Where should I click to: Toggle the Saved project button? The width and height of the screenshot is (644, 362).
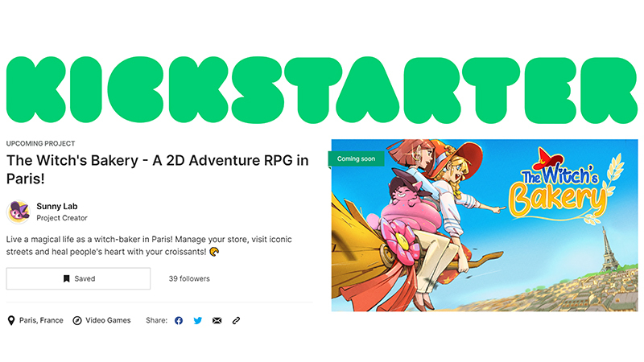[78, 278]
